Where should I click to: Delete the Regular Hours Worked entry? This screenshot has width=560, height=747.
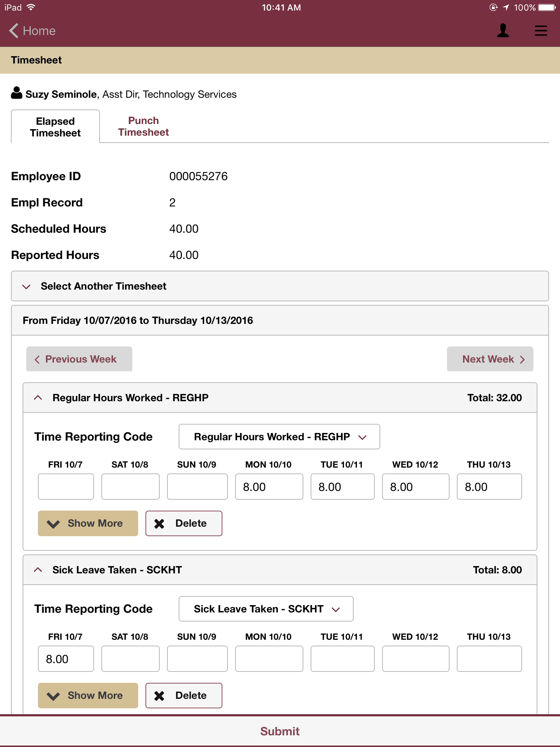click(x=184, y=523)
